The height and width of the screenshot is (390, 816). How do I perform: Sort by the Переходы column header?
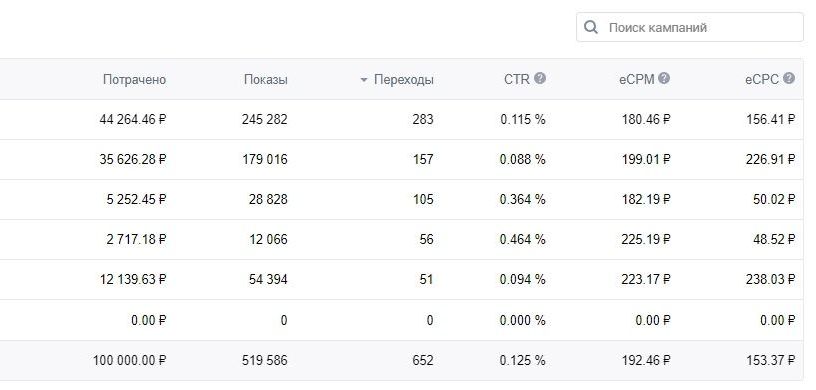(404, 80)
